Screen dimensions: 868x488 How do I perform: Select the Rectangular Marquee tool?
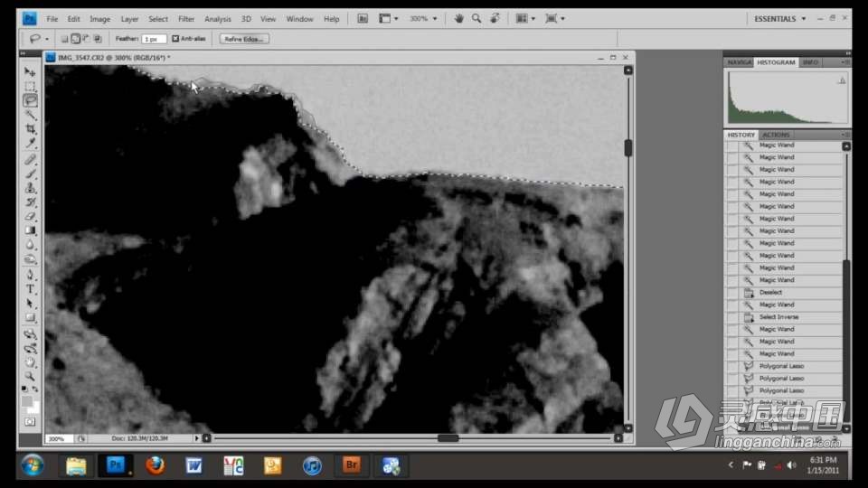[x=30, y=86]
